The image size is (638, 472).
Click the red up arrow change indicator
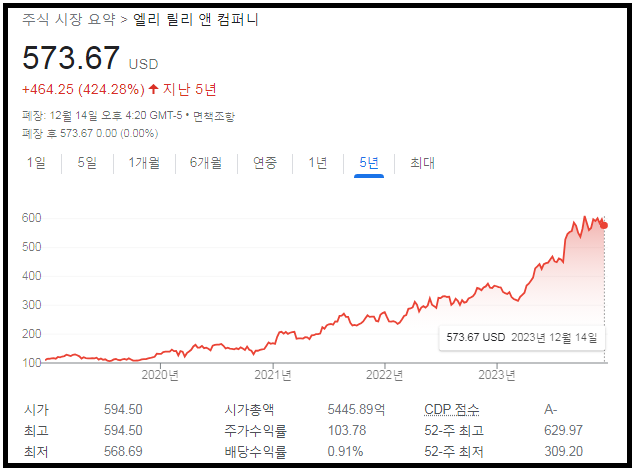[153, 89]
